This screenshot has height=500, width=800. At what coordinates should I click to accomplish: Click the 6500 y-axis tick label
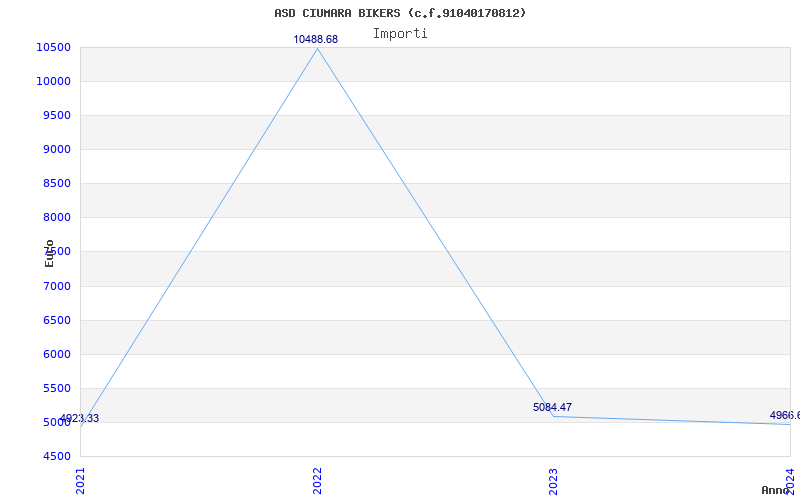(57, 320)
